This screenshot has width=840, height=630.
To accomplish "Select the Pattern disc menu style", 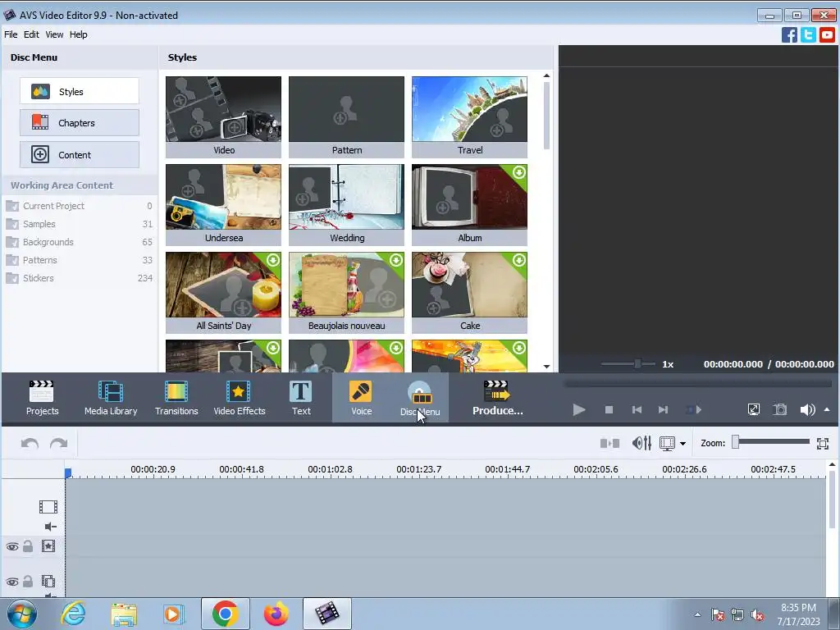I will pos(347,116).
